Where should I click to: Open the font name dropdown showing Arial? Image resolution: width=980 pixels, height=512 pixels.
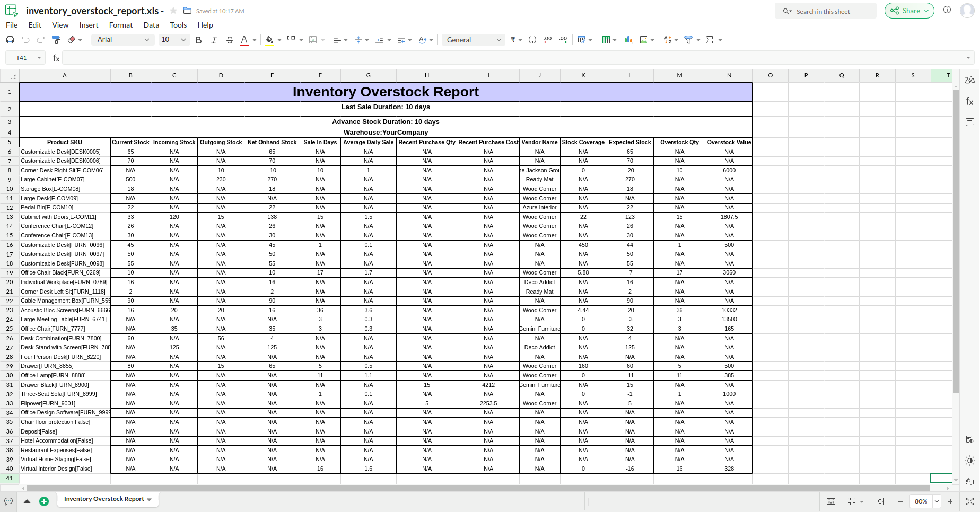pyautogui.click(x=123, y=40)
